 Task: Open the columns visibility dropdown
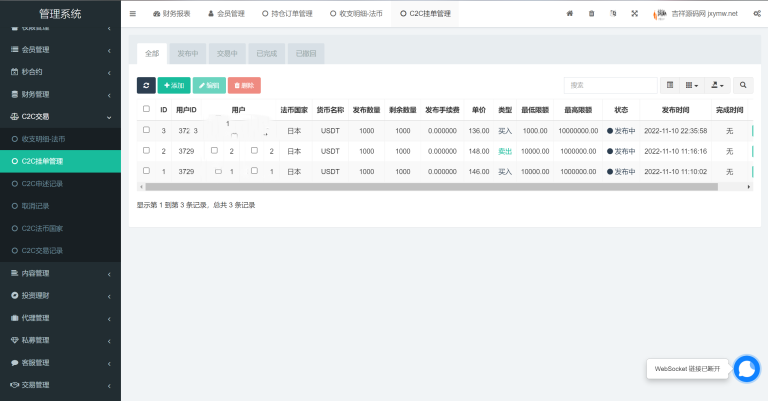(692, 86)
